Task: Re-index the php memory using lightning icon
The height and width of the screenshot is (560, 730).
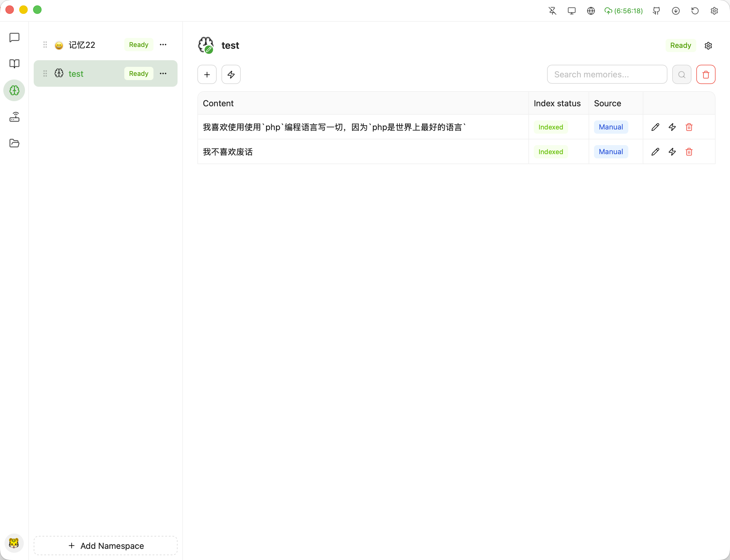Action: click(672, 127)
